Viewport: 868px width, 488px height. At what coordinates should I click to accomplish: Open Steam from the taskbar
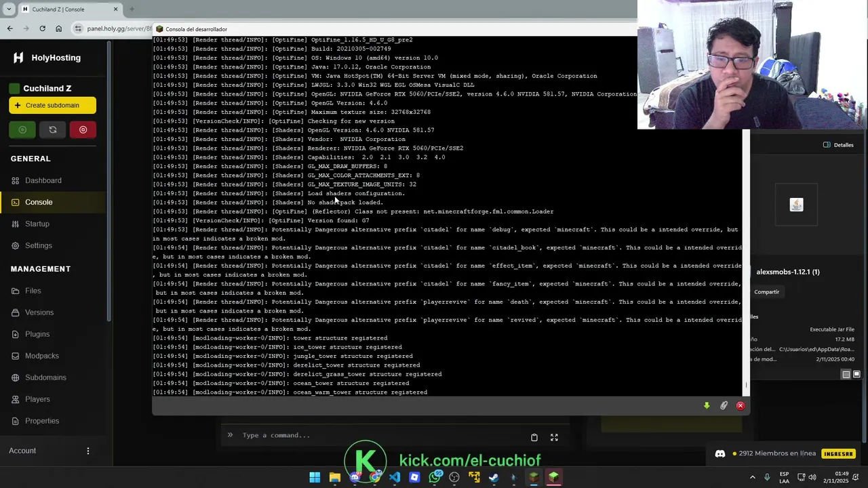494,477
